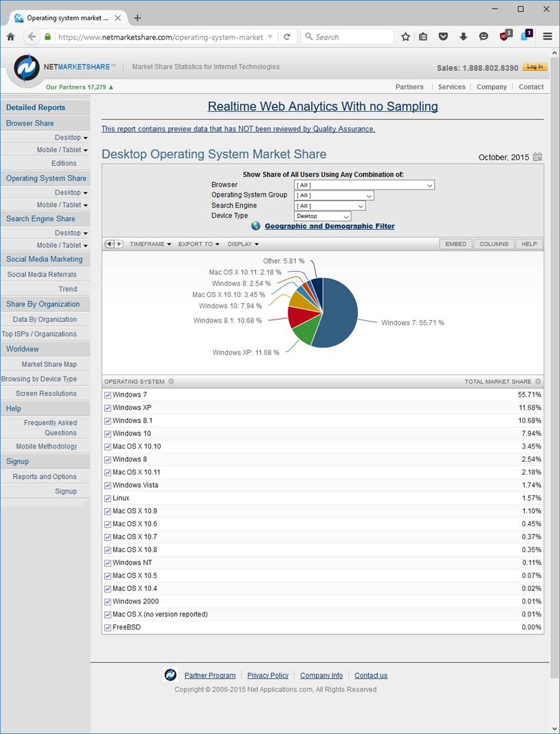This screenshot has height=734, width=560.
Task: Open the calendar icon beside October, 2015
Action: (538, 157)
